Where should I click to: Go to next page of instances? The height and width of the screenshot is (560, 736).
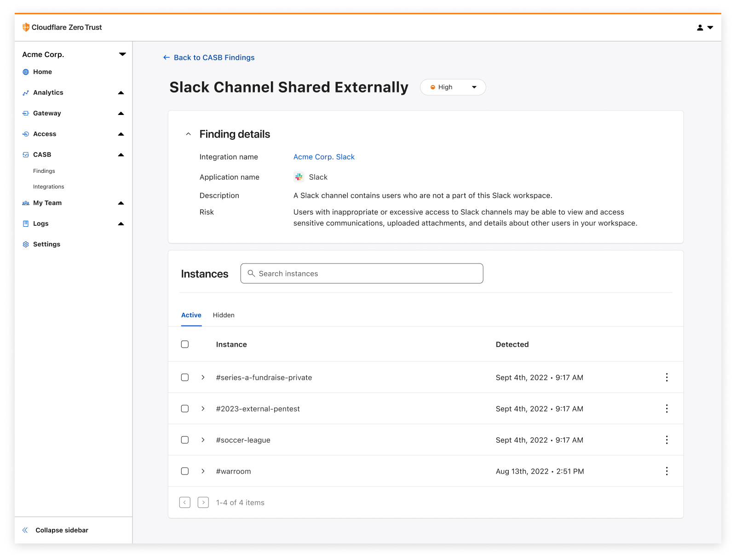click(x=203, y=503)
